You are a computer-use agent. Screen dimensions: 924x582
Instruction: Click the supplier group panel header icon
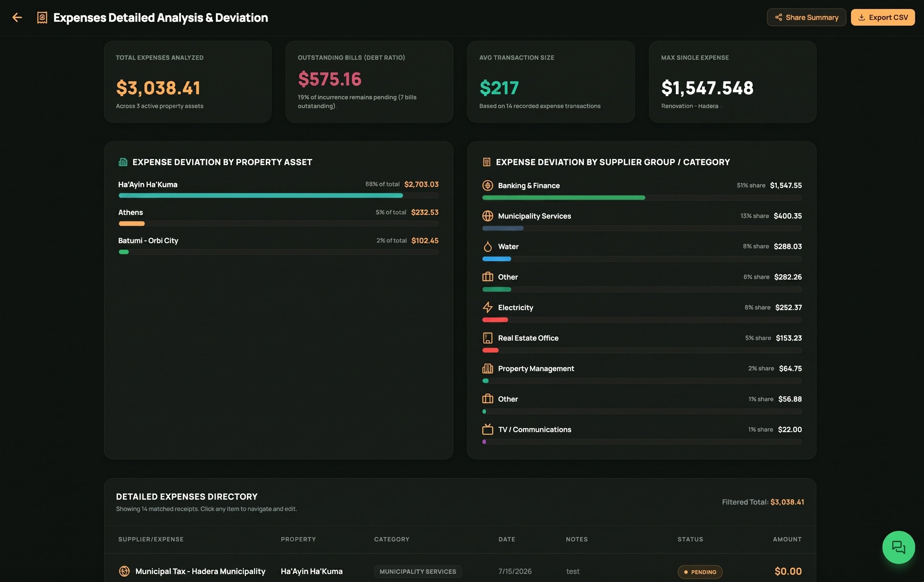(x=486, y=162)
